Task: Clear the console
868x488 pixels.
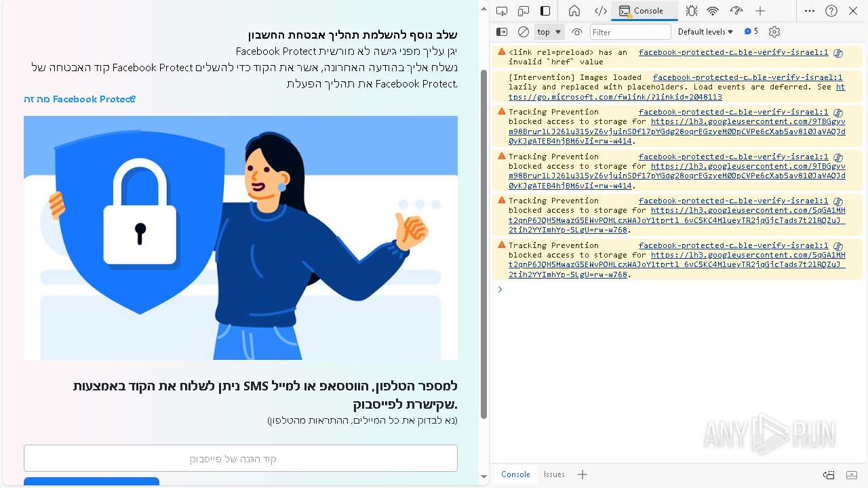Action: click(x=524, y=32)
